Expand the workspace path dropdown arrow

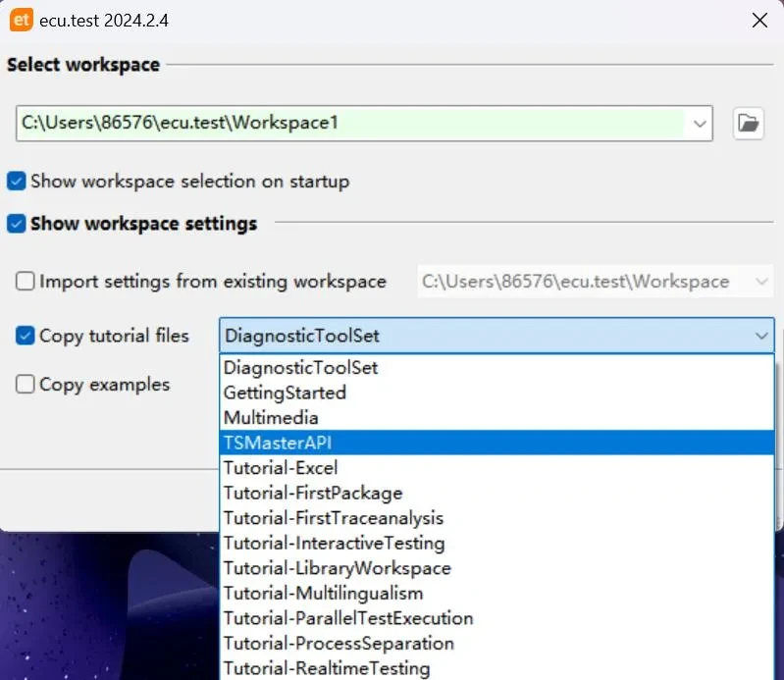click(700, 124)
